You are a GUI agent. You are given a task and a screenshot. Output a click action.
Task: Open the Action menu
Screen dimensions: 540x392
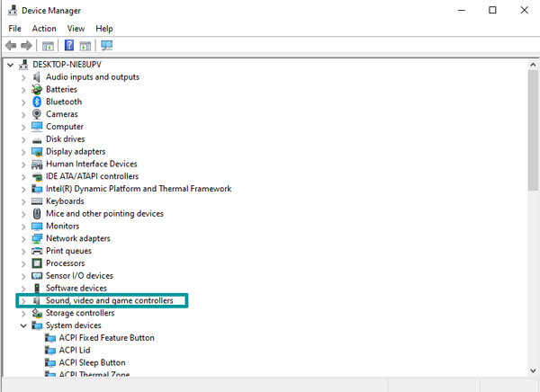click(44, 28)
